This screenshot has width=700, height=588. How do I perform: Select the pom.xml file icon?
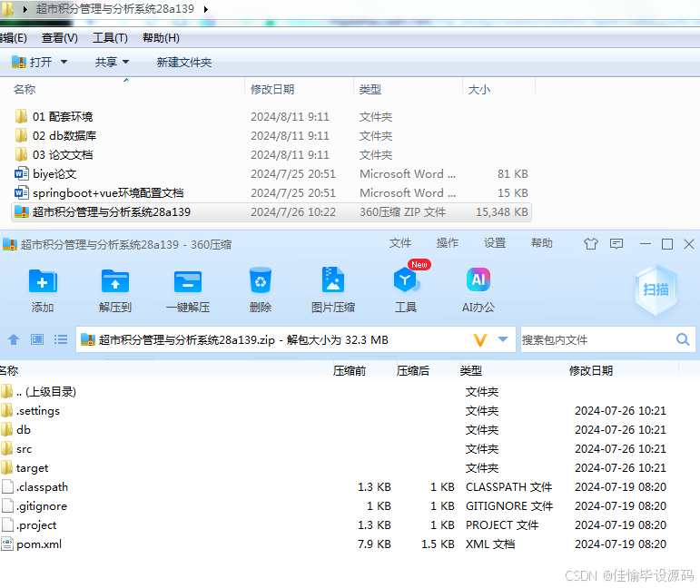click(7, 544)
